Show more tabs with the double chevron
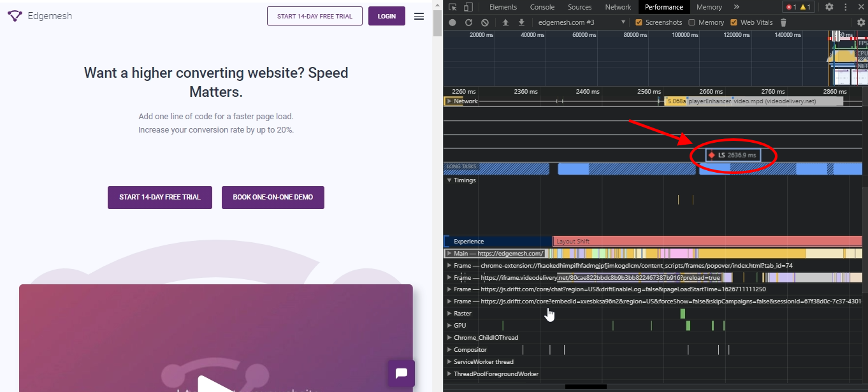 pyautogui.click(x=737, y=7)
